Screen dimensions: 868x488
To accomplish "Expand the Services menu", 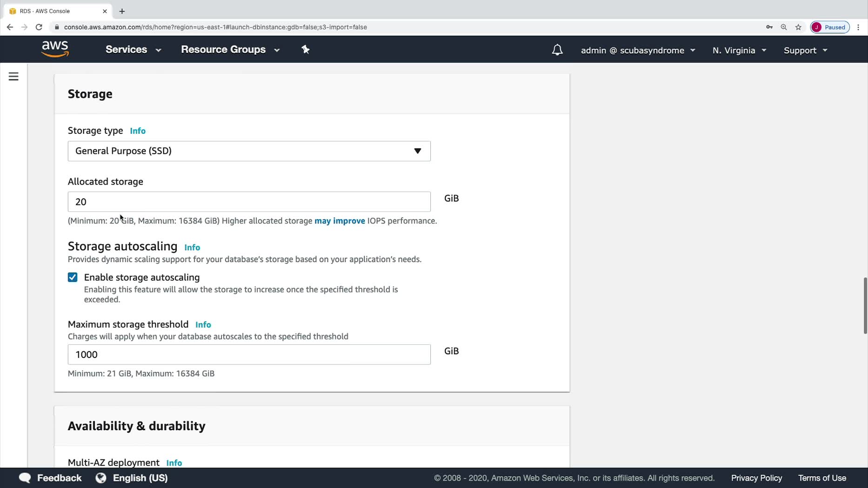I will (134, 50).
